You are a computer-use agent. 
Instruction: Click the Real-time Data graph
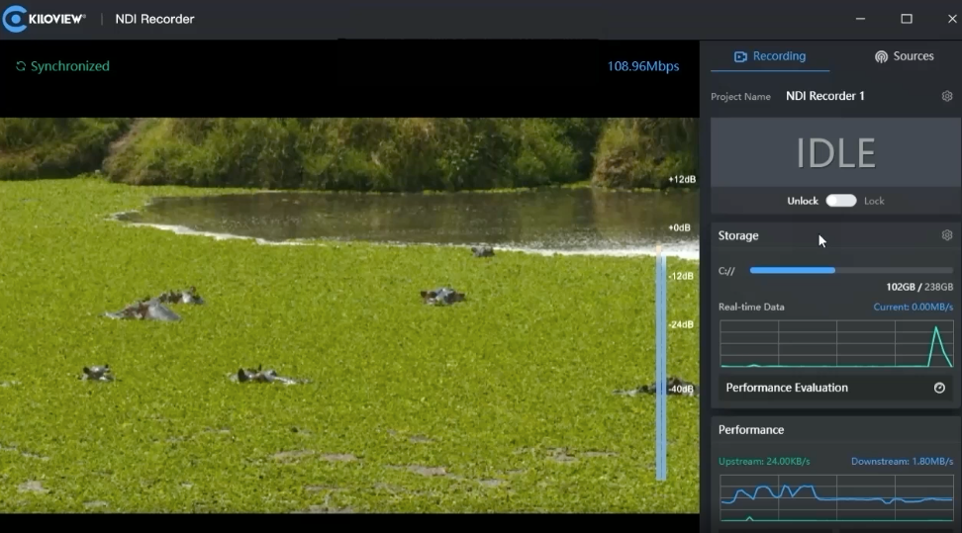(836, 344)
